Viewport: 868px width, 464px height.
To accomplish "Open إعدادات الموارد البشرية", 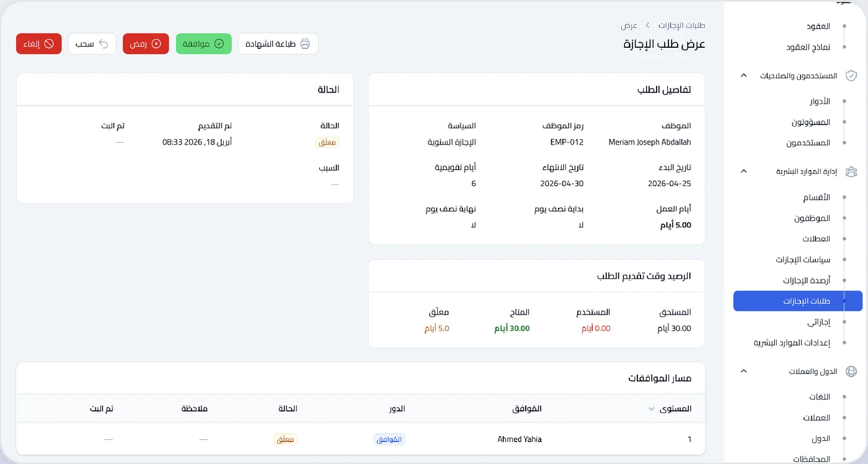I will [x=792, y=342].
